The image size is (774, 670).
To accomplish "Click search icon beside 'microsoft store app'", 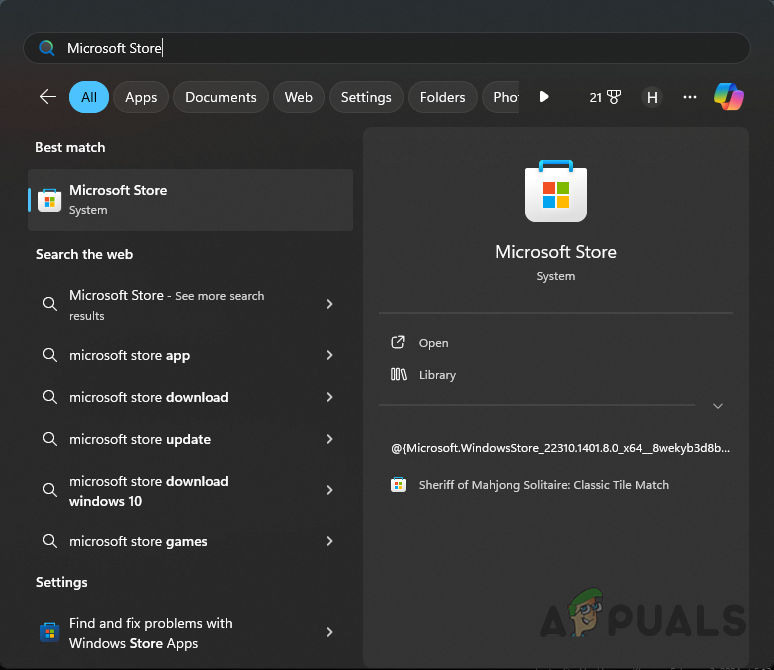I will click(49, 355).
